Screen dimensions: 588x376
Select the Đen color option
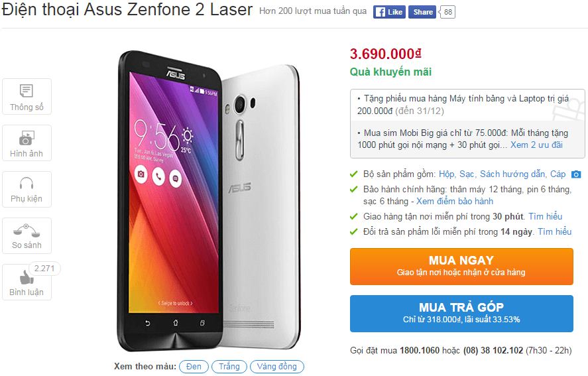point(194,367)
